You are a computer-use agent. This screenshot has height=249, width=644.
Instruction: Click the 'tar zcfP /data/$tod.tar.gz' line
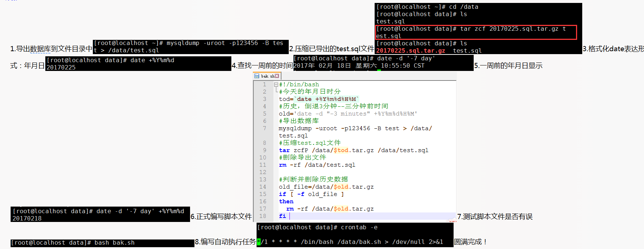click(353, 150)
